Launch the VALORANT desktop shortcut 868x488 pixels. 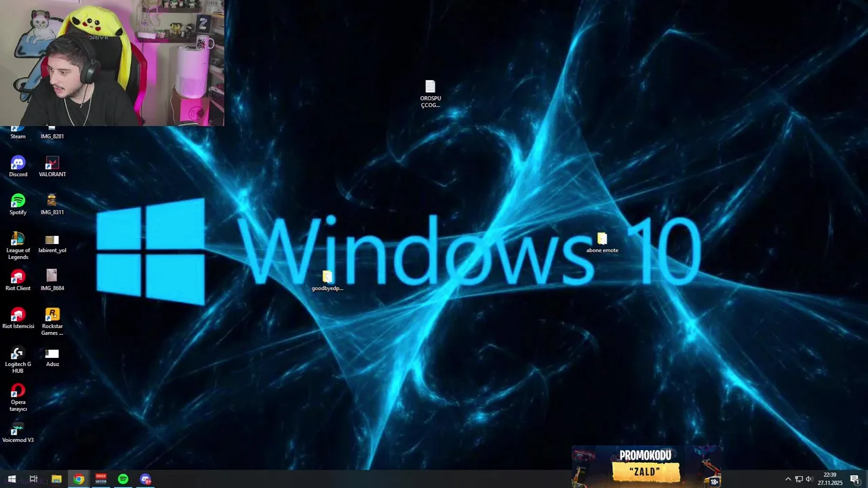coord(52,167)
